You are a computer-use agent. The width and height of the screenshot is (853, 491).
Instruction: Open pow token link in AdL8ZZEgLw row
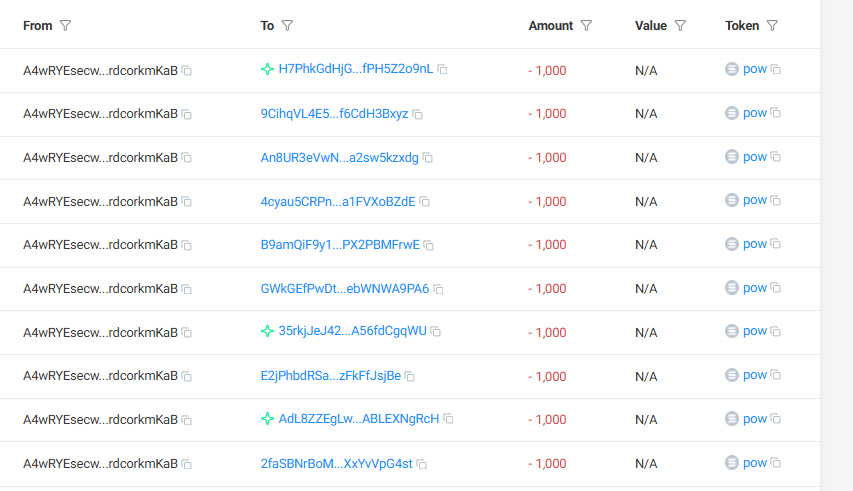755,419
